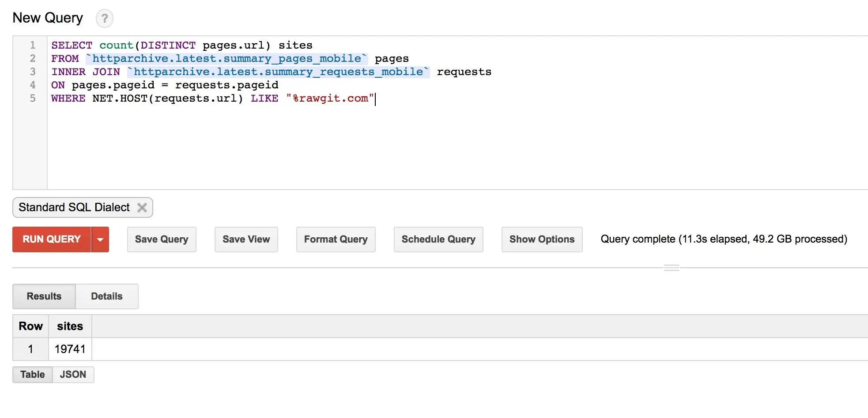This screenshot has width=868, height=418.
Task: Click the Save Query button
Action: click(162, 239)
